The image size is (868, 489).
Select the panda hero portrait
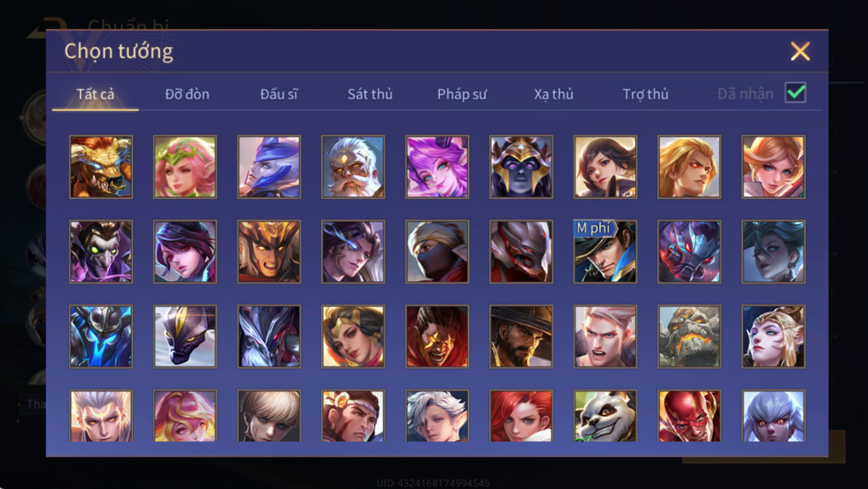(x=605, y=415)
